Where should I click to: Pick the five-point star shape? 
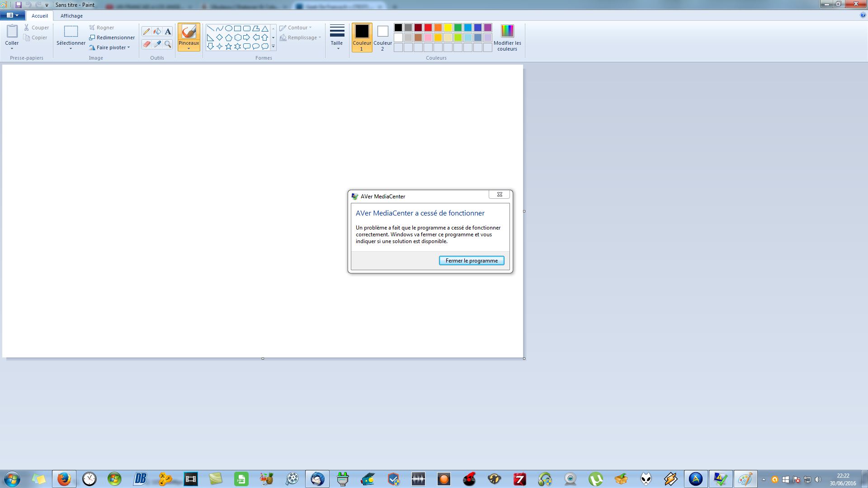tap(229, 47)
